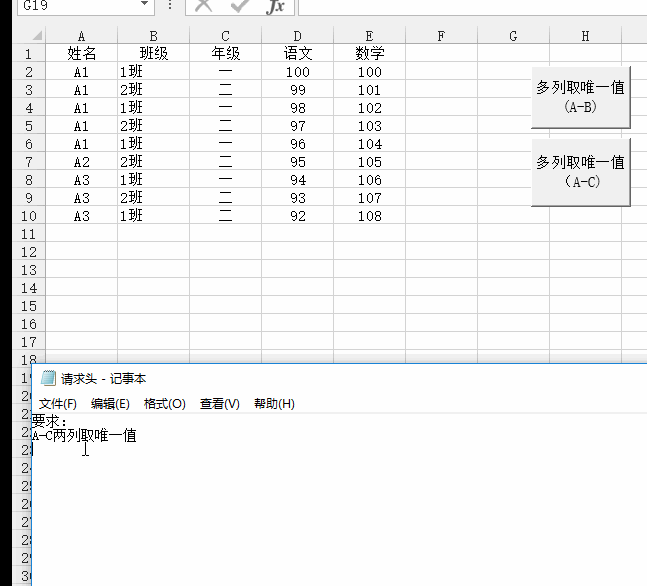Click cell D10 with value 92
This screenshot has height=586, width=647.
[x=297, y=215]
